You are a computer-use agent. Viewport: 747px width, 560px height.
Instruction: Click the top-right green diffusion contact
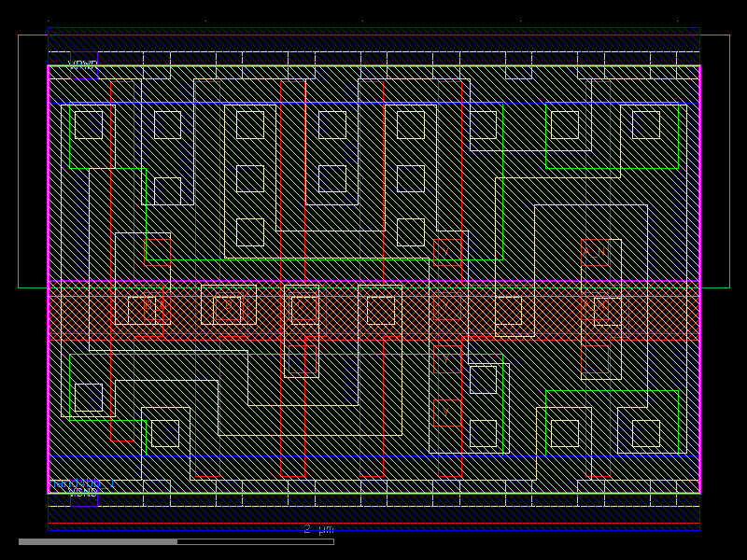(644, 126)
